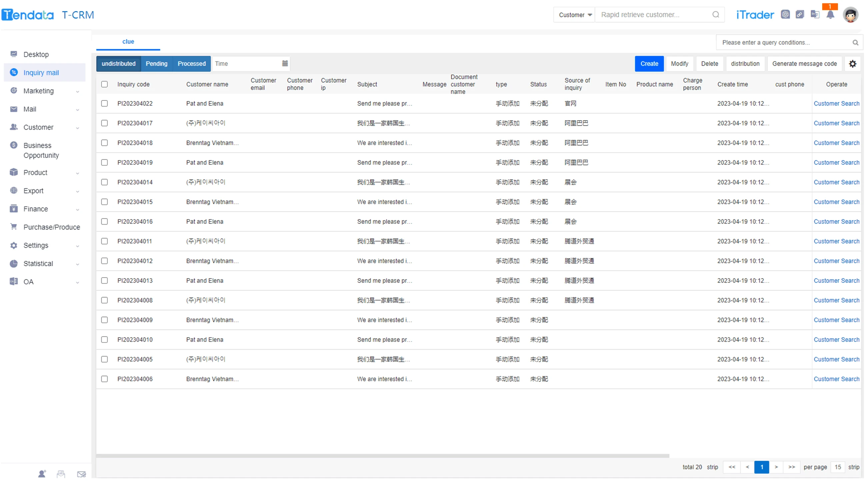Click the OA sidebar icon
Viewport: 868px width, 491px height.
click(14, 282)
